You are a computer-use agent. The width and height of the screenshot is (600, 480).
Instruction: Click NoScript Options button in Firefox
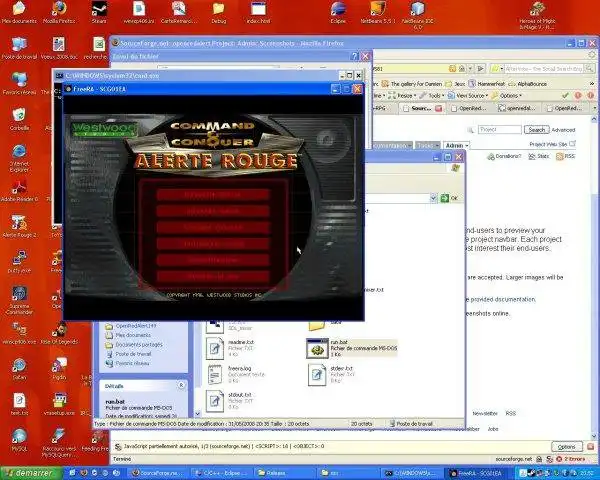(567, 447)
